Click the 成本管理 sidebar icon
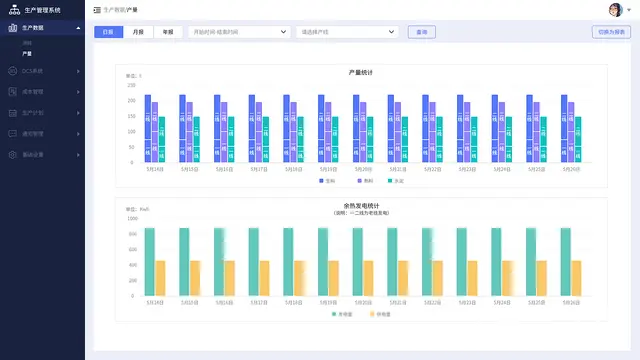The height and width of the screenshot is (360, 640). click(13, 92)
